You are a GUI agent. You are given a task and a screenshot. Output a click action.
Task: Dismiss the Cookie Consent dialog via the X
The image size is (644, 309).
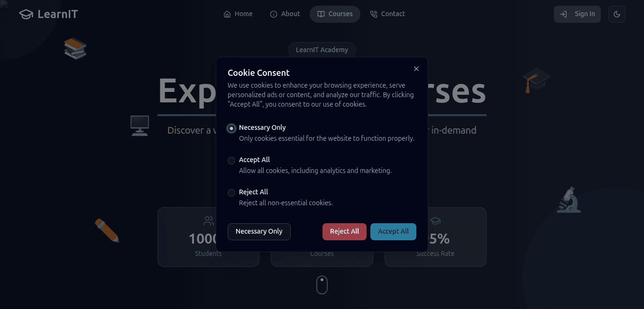(x=416, y=68)
